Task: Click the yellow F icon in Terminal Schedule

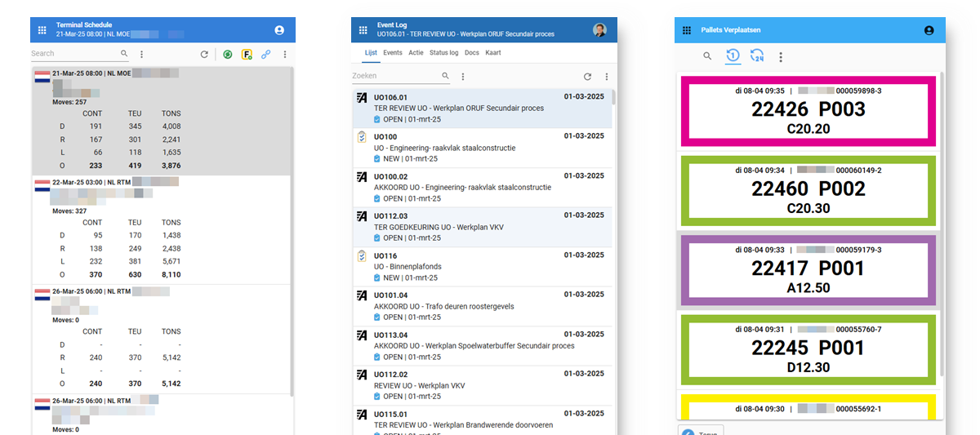Action: point(247,55)
